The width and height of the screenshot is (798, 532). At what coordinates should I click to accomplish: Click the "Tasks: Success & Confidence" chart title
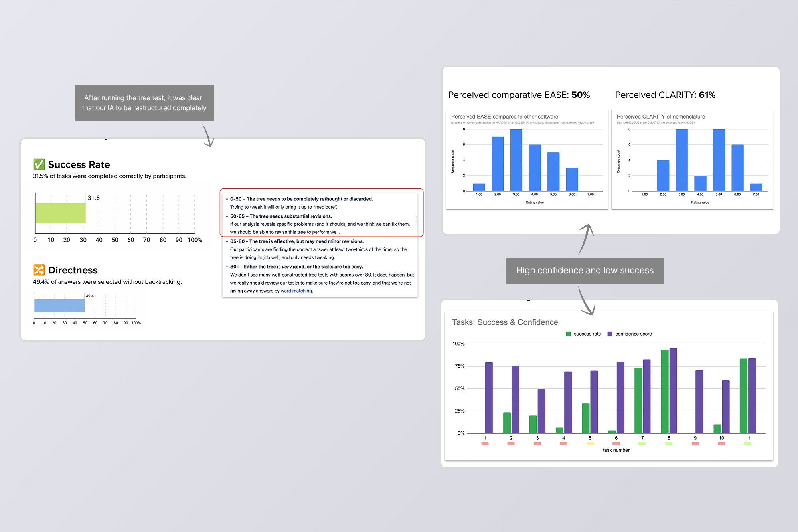[x=505, y=322]
